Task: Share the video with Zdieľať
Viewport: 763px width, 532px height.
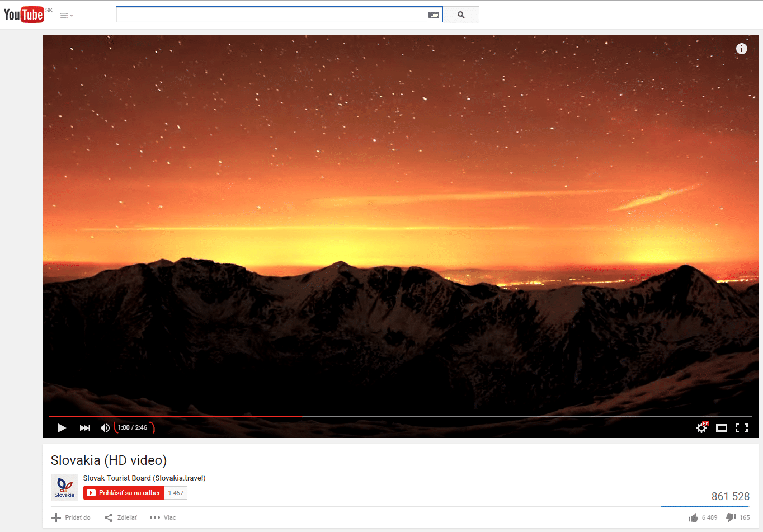Action: tap(120, 517)
